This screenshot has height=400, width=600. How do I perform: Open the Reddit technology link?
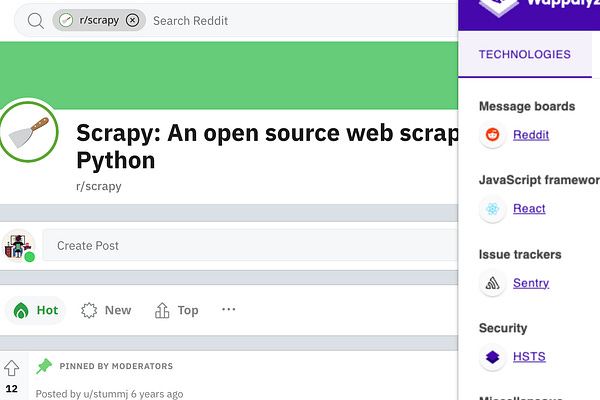531,135
